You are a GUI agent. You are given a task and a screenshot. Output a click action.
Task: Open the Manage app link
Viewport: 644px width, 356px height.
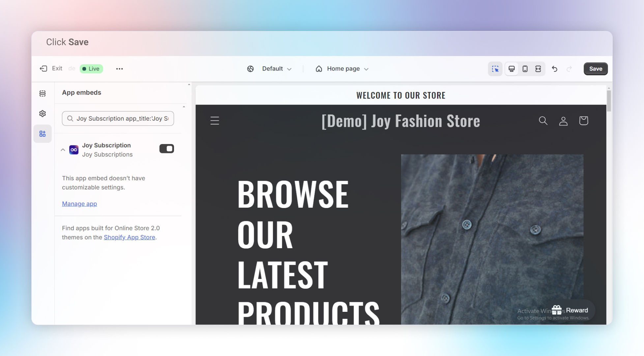(x=79, y=204)
